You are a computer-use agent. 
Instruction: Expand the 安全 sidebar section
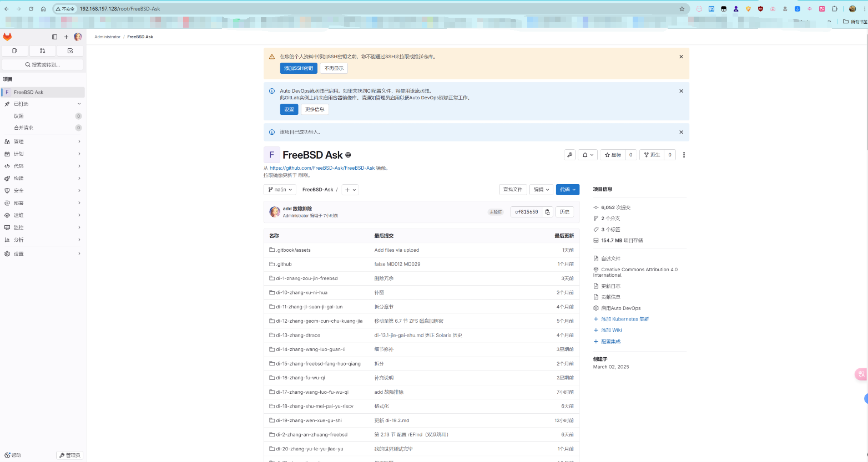pos(43,190)
